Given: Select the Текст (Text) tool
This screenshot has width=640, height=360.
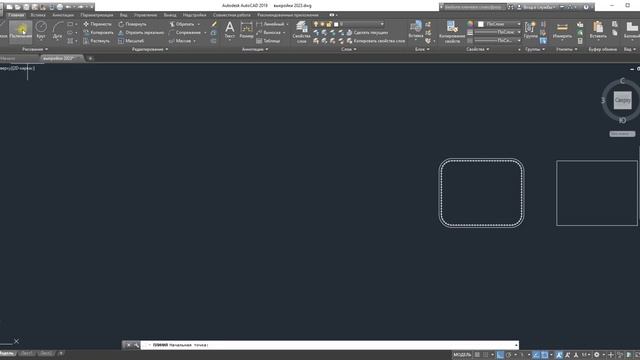Looking at the screenshot, I should (x=230, y=30).
